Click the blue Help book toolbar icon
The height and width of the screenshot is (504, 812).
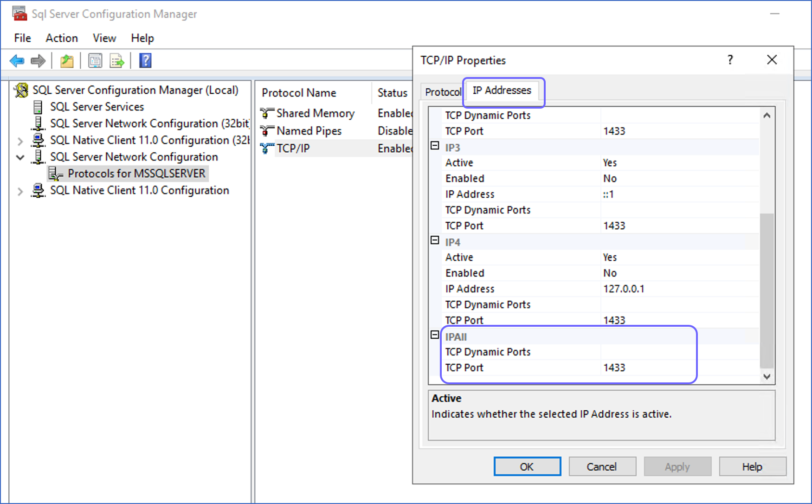tap(145, 61)
